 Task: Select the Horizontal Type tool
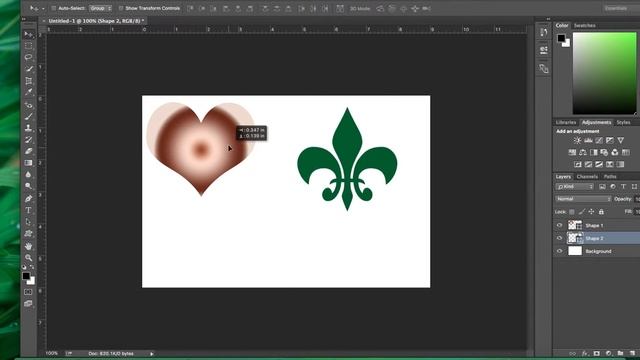28,210
